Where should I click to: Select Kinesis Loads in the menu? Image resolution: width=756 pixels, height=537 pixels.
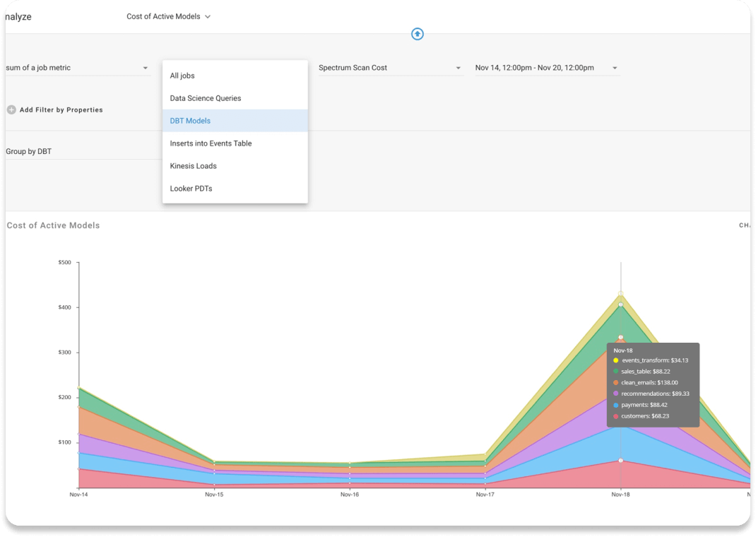click(x=193, y=166)
